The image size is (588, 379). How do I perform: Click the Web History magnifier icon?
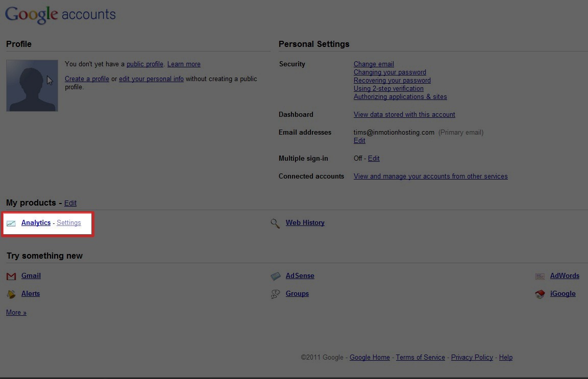click(275, 223)
